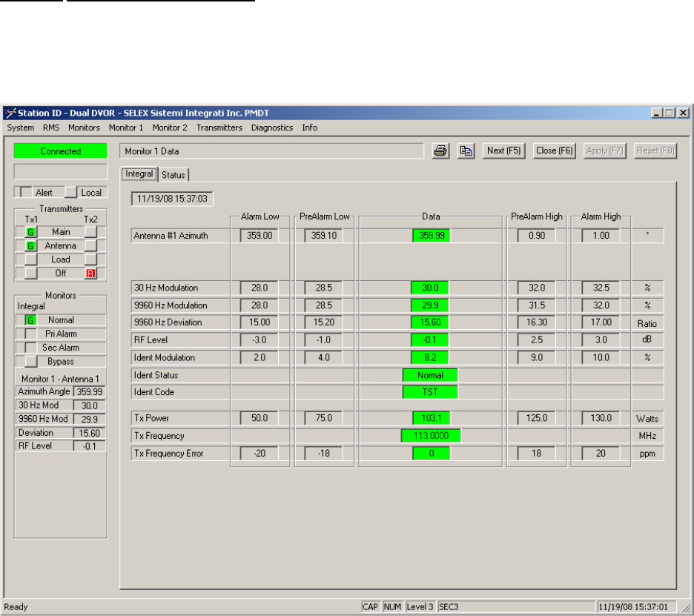
Task: Click Tx Frequency Error PreAlarm High field 18
Action: click(536, 454)
